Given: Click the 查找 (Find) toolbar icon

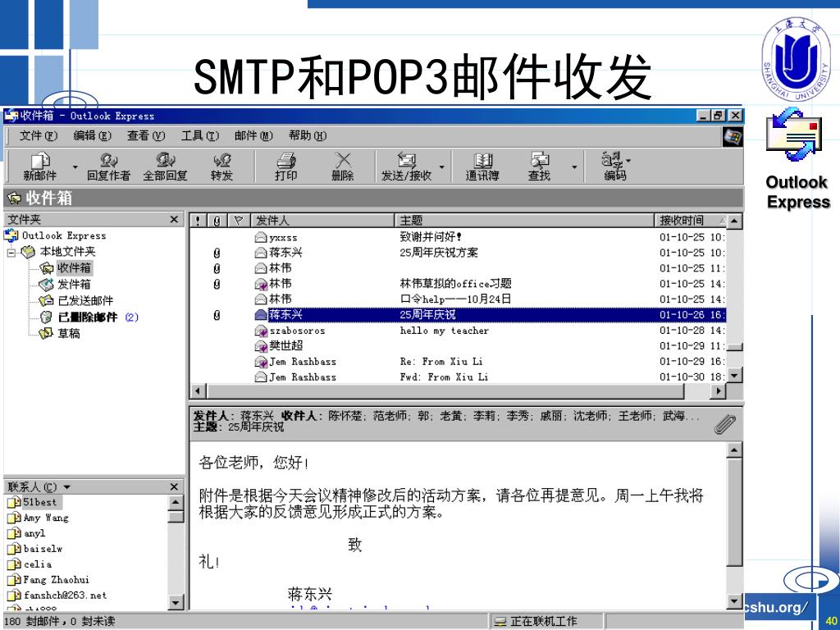Looking at the screenshot, I should tap(539, 166).
